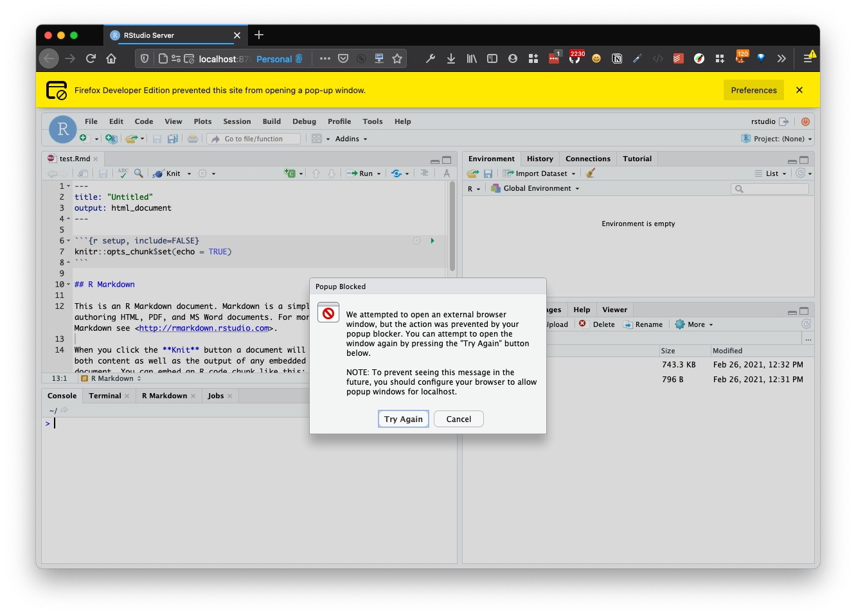Click the Environment search field
This screenshot has width=856, height=616.
[770, 189]
